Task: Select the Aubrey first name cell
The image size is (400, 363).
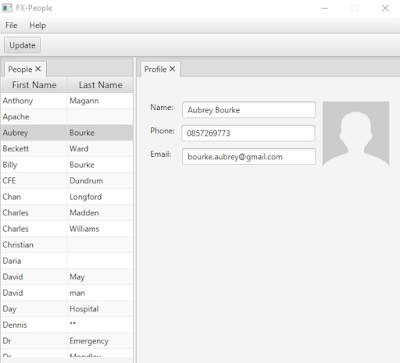Action: point(34,133)
